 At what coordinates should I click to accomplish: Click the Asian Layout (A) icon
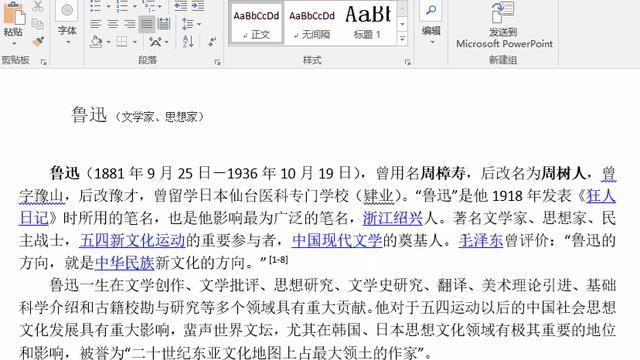pyautogui.click(x=155, y=42)
